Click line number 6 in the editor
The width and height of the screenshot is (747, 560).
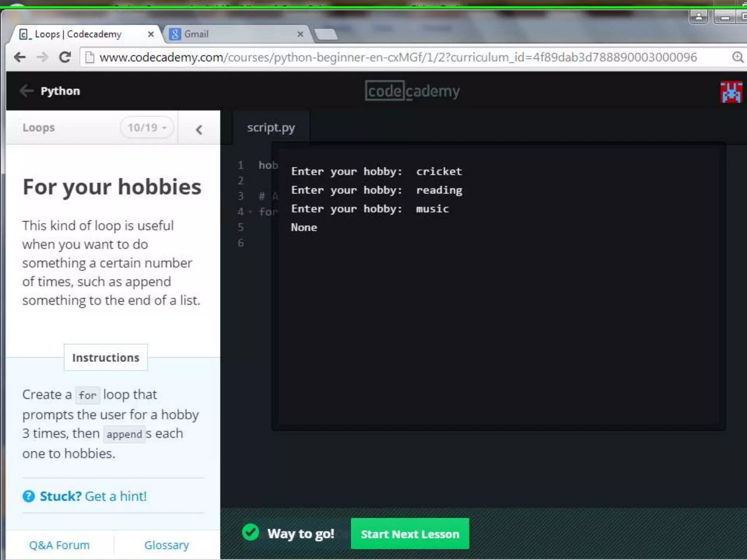tap(241, 243)
